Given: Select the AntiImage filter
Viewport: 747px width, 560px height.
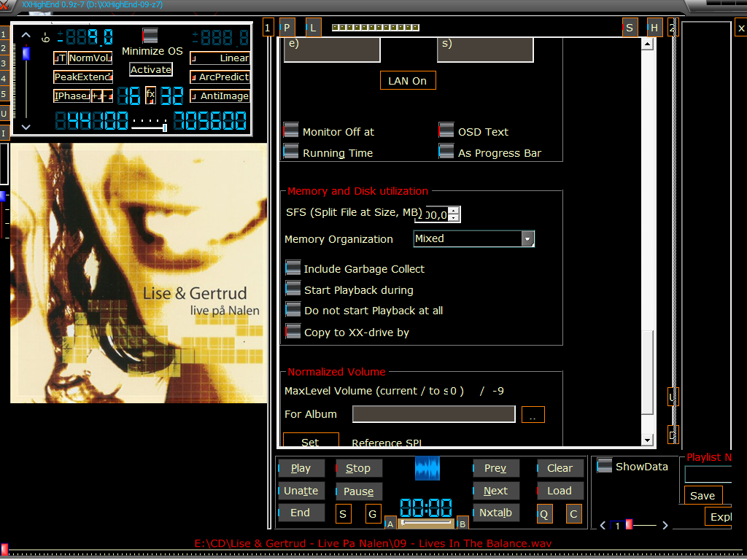Looking at the screenshot, I should (220, 96).
